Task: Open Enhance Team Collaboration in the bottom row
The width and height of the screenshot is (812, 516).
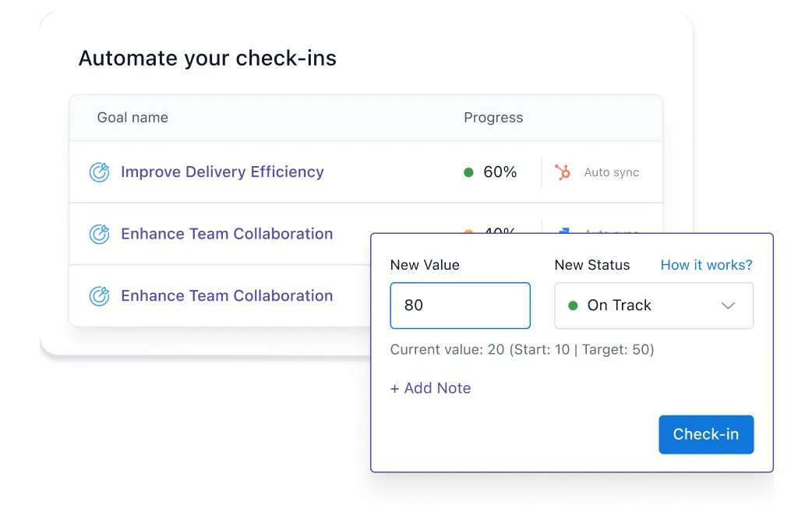Action: pos(227,296)
